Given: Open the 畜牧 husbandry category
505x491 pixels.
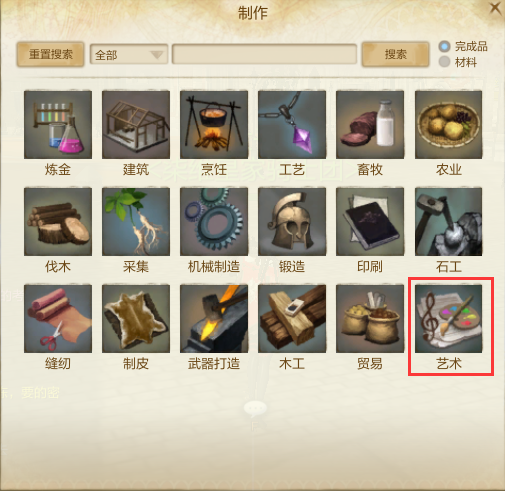Looking at the screenshot, I should (x=370, y=124).
